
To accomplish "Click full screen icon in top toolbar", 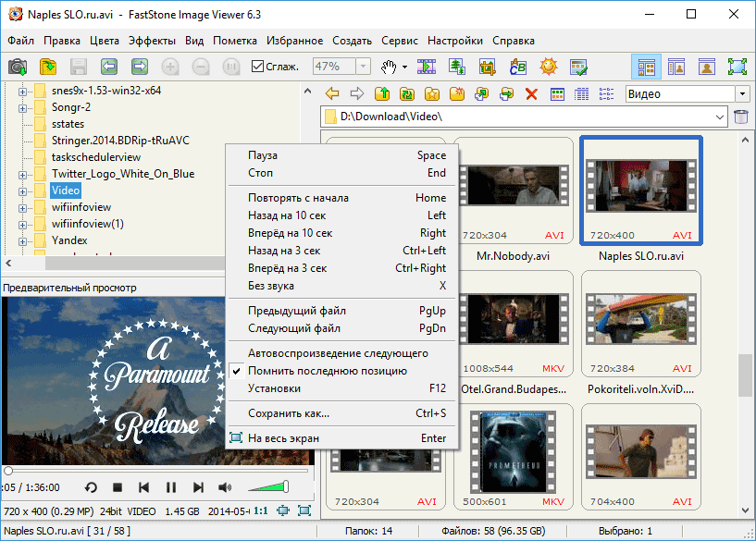I will [737, 67].
